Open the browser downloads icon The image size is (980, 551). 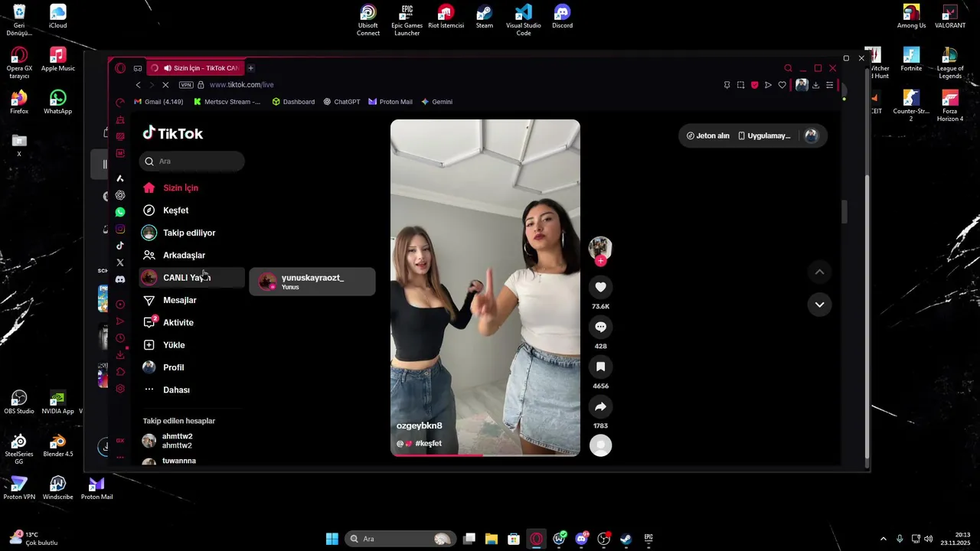(x=815, y=85)
